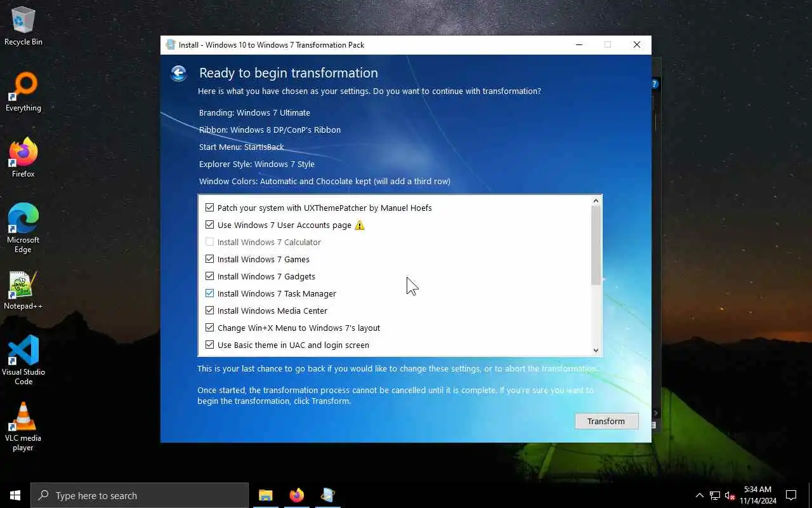Click the Explorer Style: Windows 7 Style text
Screen dimensions: 812x508
257,164
